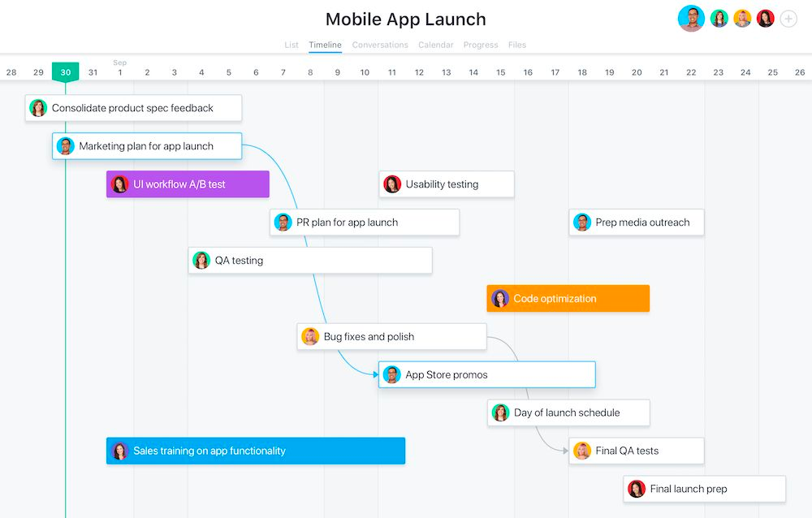View the Progress tab
Viewport: 812px width, 518px height.
(481, 45)
